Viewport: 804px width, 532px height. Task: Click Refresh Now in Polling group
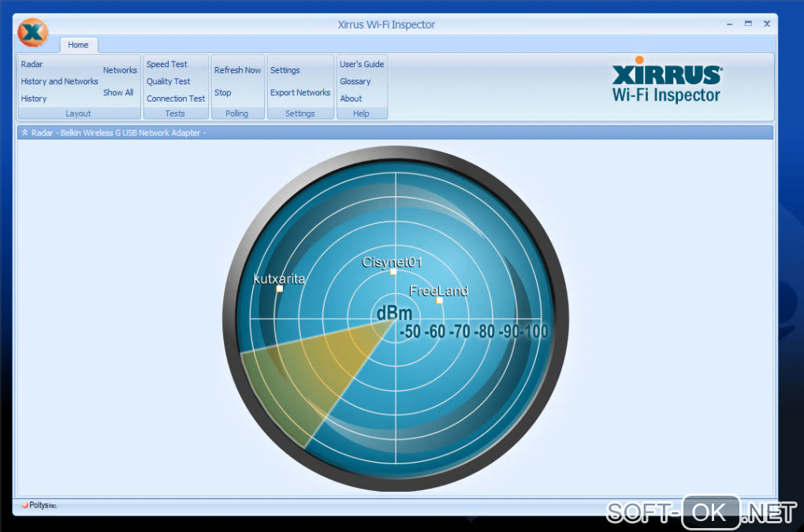pos(237,70)
